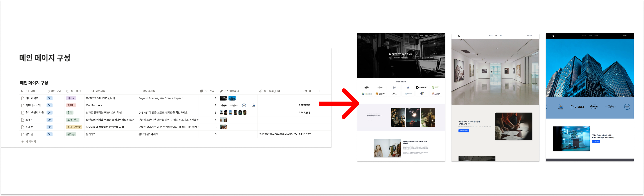Open the 소개-오른쪽 section tag dropdown

click(74, 127)
